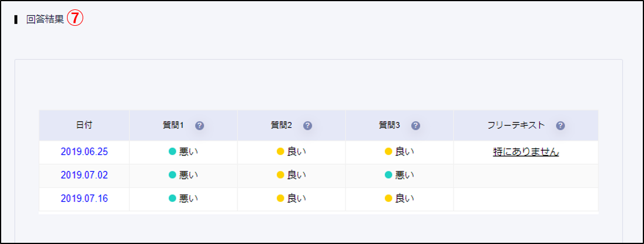644x244 pixels.
Task: Click the help icon beside 質問2
Action: [x=307, y=126]
